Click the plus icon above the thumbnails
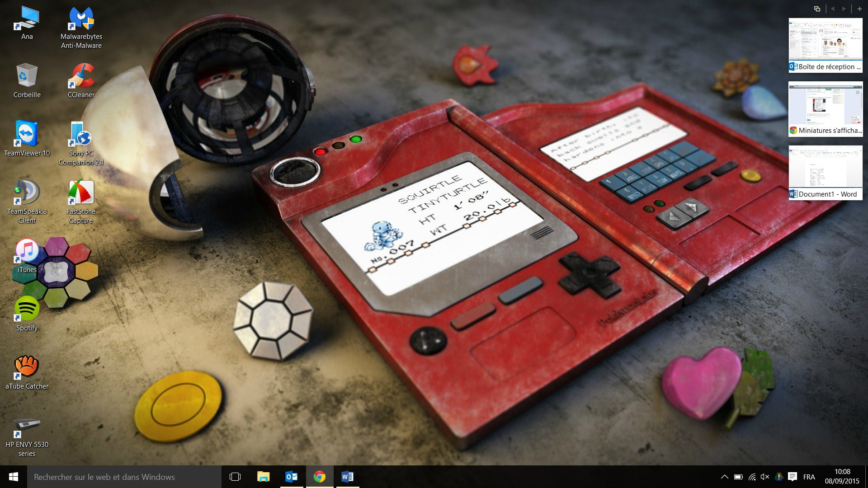The height and width of the screenshot is (488, 868). (x=859, y=9)
